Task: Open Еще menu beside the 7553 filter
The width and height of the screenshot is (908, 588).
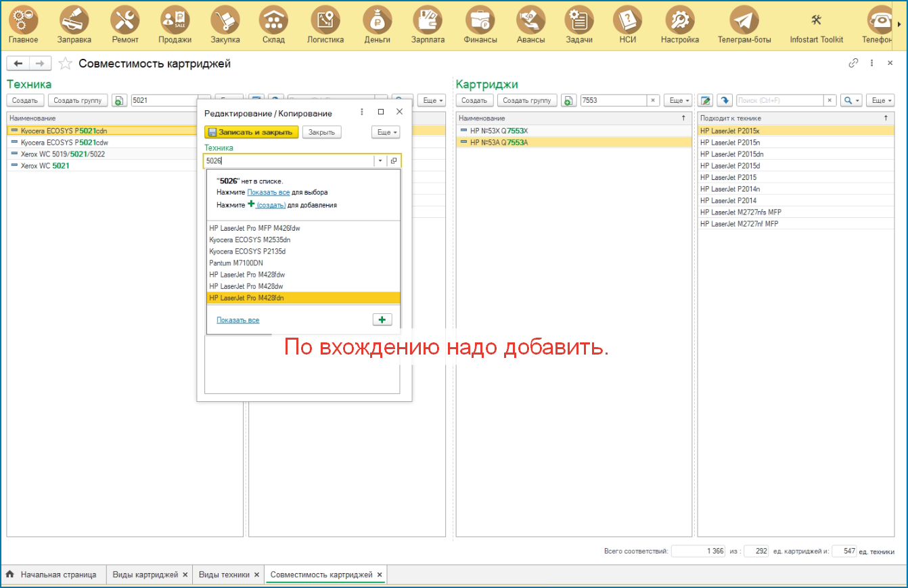Action: pos(678,100)
